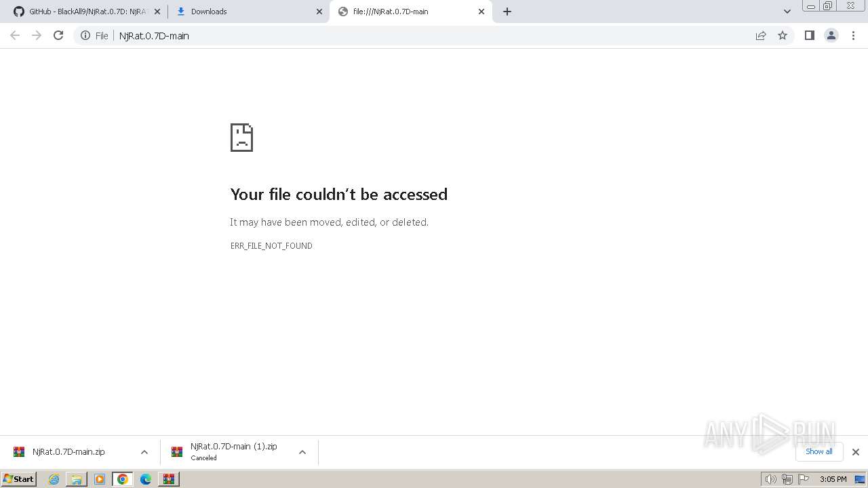Click the sad file error icon
Image resolution: width=868 pixels, height=488 pixels.
tap(242, 138)
